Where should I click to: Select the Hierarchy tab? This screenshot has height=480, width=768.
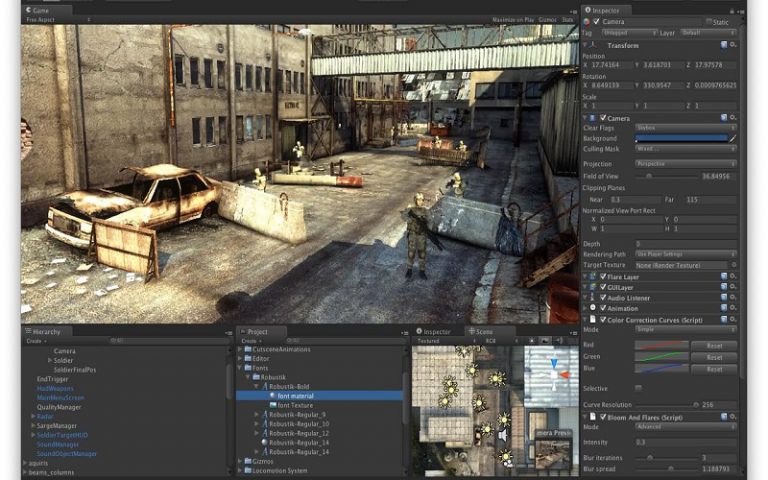click(x=46, y=331)
